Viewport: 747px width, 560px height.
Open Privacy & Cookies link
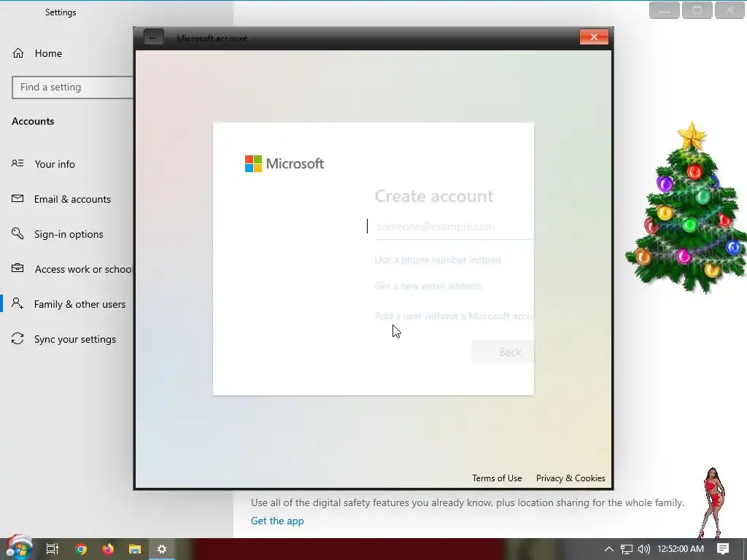pyautogui.click(x=570, y=478)
